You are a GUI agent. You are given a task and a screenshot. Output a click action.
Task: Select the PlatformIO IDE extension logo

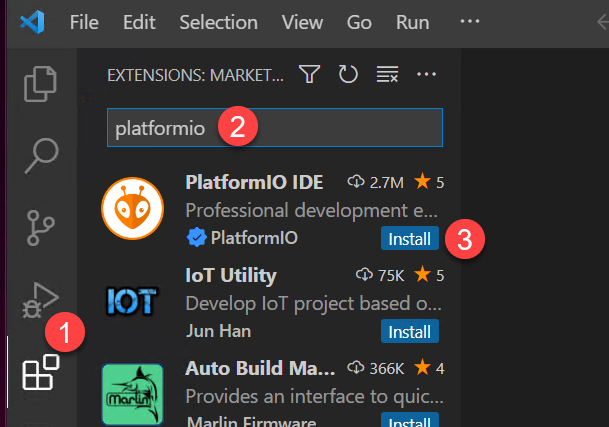132,210
